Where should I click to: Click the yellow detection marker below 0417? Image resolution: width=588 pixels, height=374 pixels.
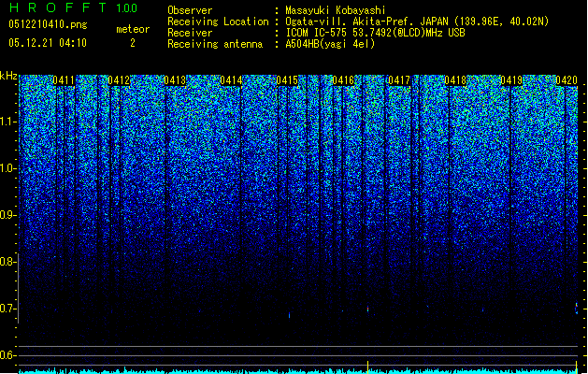click(x=368, y=367)
